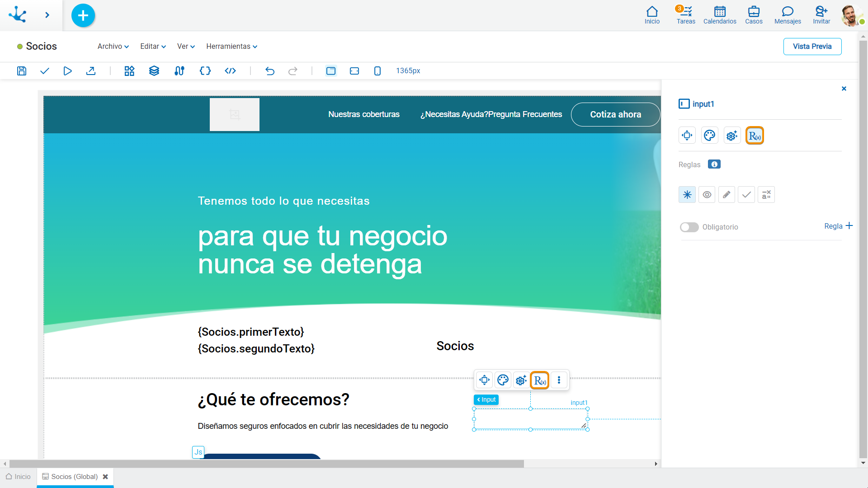The width and height of the screenshot is (868, 488).
Task: Open the elements widgets grid icon
Action: pos(130,71)
